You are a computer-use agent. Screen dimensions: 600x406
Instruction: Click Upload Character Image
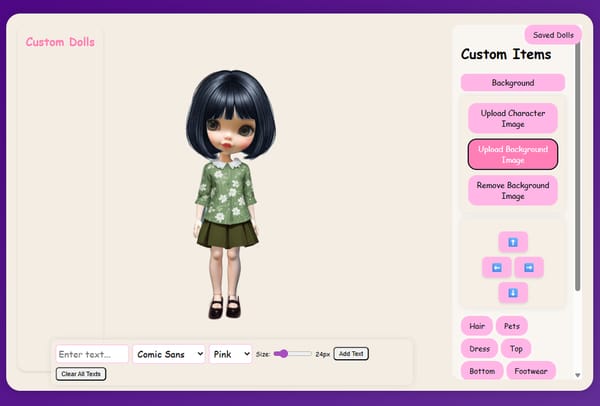tap(513, 118)
